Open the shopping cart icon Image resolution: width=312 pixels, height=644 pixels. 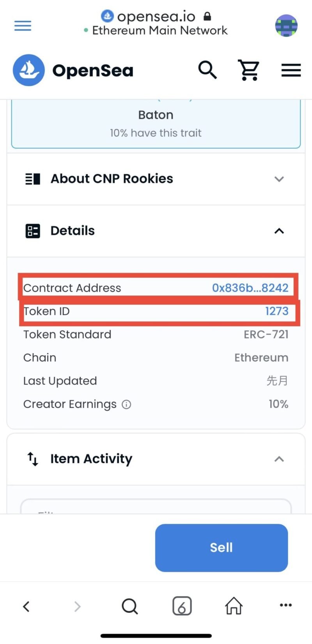pyautogui.click(x=249, y=70)
